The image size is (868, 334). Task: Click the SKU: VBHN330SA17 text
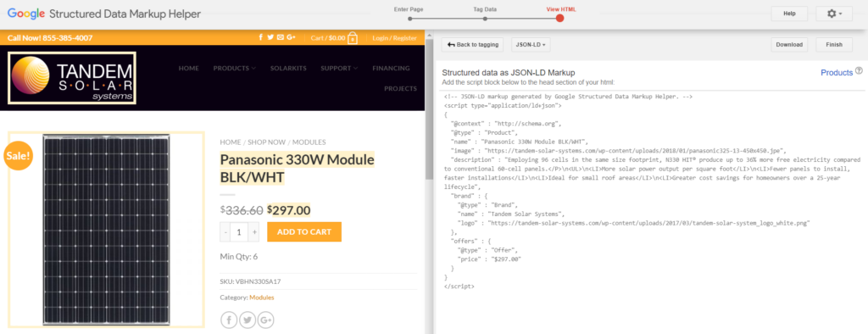[x=250, y=281]
